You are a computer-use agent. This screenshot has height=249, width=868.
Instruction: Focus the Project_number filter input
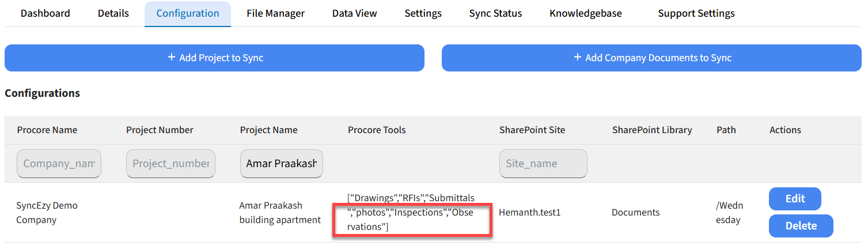(x=170, y=164)
